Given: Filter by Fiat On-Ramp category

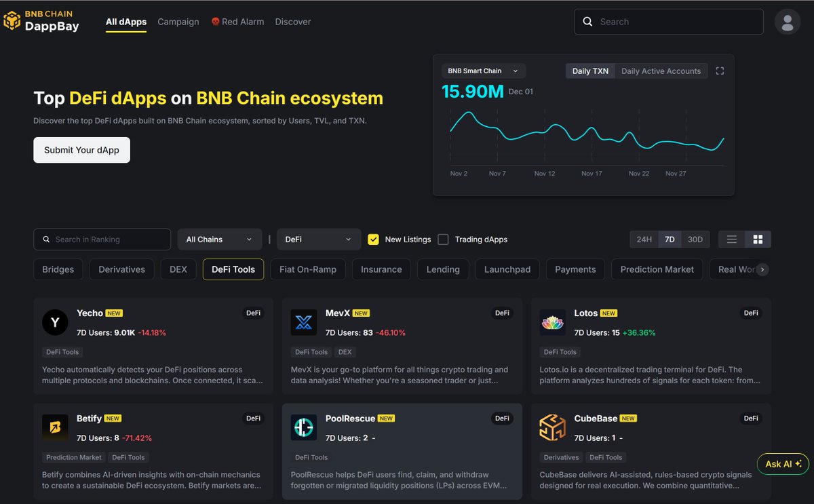Looking at the screenshot, I should pyautogui.click(x=308, y=269).
